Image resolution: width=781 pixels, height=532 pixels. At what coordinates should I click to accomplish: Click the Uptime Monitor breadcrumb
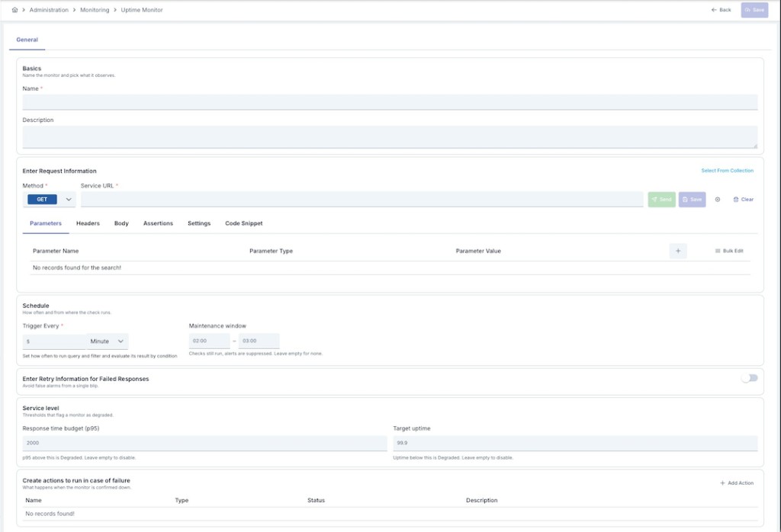[x=141, y=10]
